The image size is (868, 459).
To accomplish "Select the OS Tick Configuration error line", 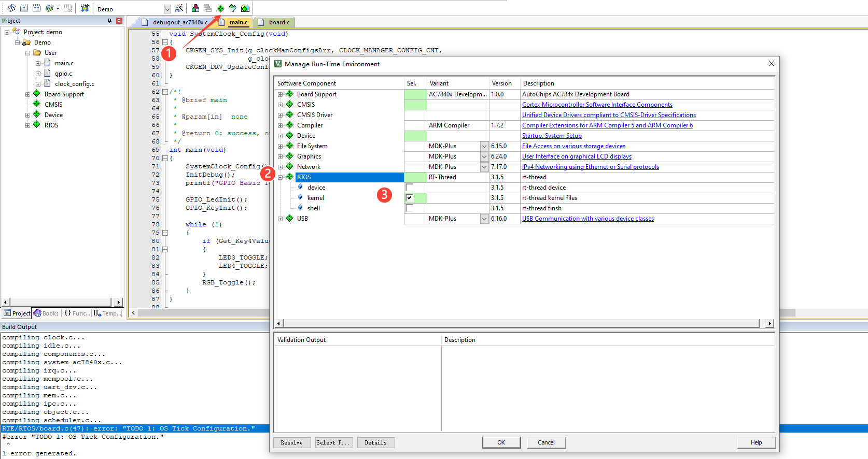I will (x=129, y=428).
